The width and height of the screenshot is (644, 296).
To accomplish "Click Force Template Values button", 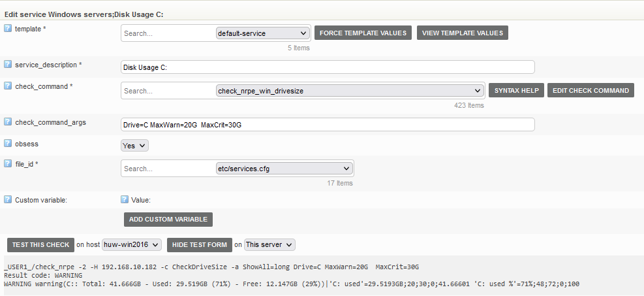I will coord(363,33).
